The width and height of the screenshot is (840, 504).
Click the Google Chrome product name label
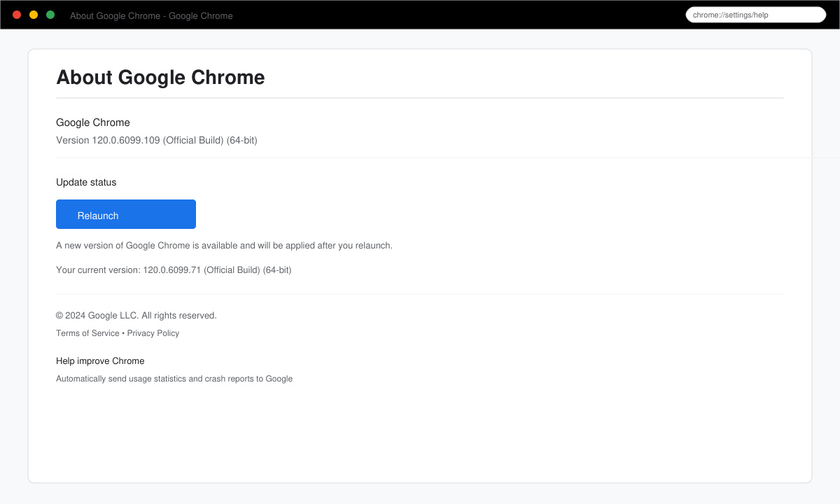click(x=93, y=122)
